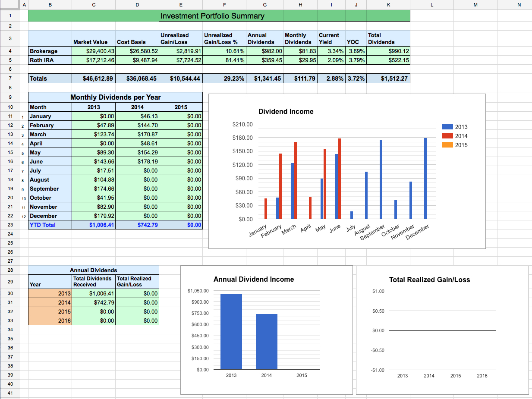Select the Totals Total Dividends cell $1,512.27
The height and width of the screenshot is (399, 532).
tap(388, 79)
